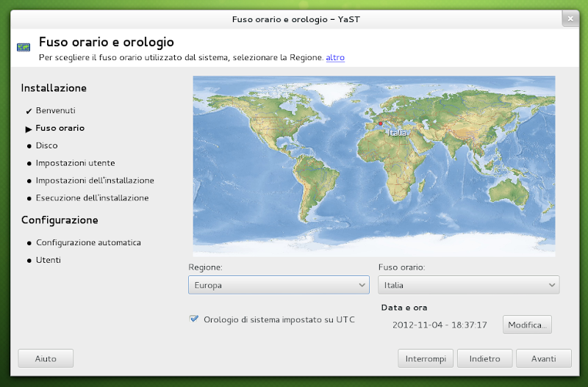Select 'Impostazioni utente' in the sidebar
Screen dimensions: 588x387
pyautogui.click(x=76, y=163)
